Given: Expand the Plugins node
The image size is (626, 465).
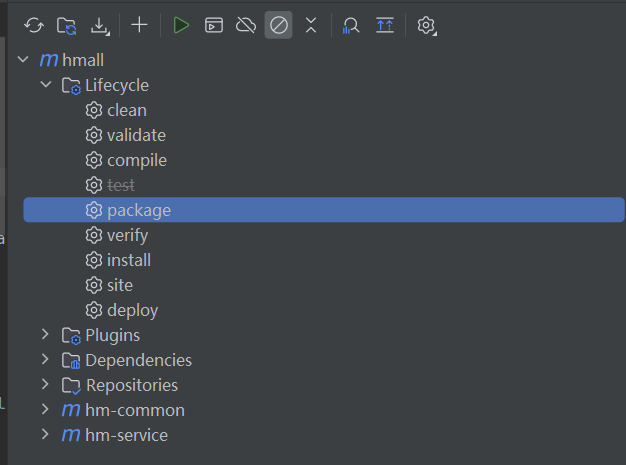Looking at the screenshot, I should pos(46,335).
